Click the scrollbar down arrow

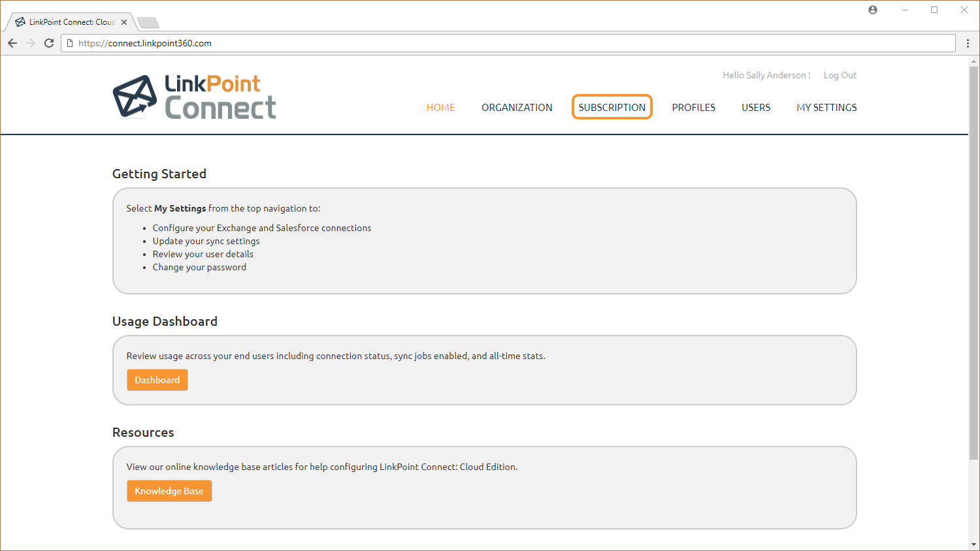pyautogui.click(x=973, y=544)
